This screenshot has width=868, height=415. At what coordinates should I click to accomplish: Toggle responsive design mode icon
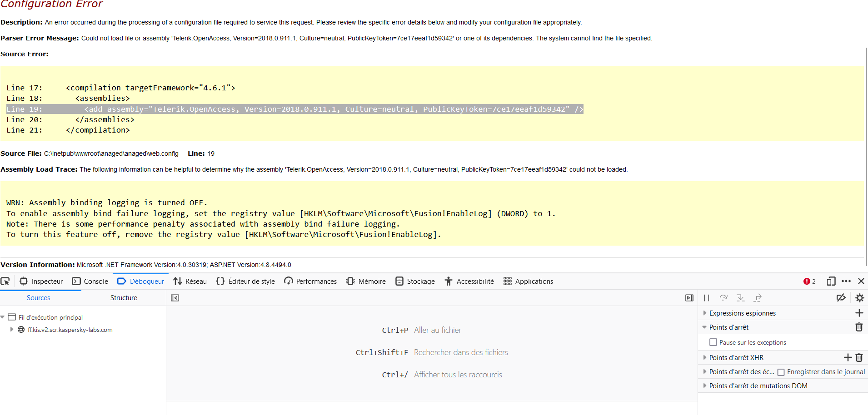[x=831, y=282]
